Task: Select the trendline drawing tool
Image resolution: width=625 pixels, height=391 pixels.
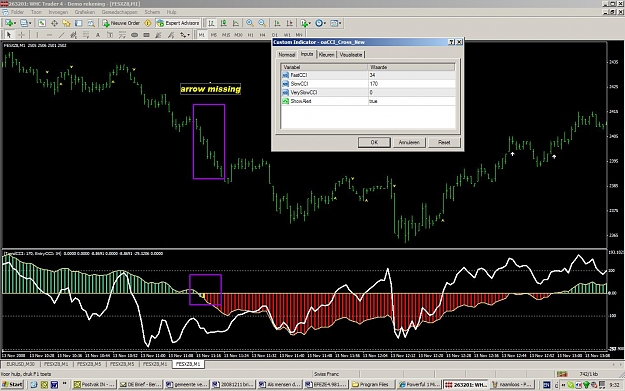Action: 61,35
